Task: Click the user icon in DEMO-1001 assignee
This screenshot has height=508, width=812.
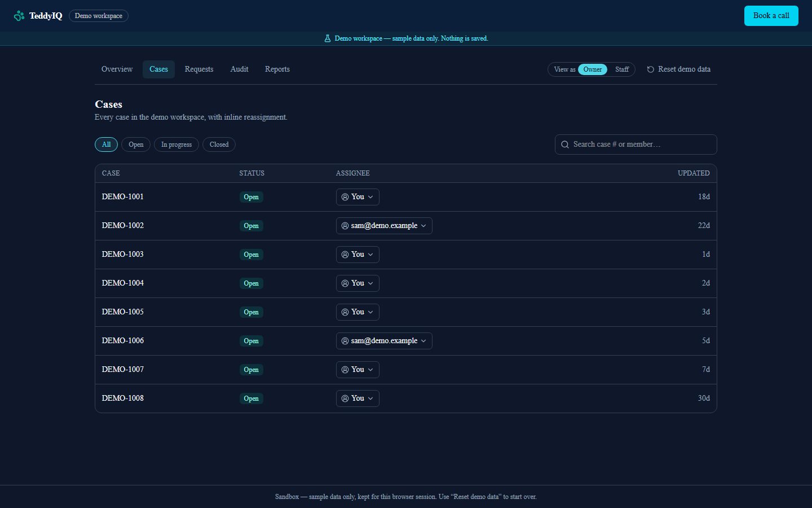Action: tap(345, 197)
